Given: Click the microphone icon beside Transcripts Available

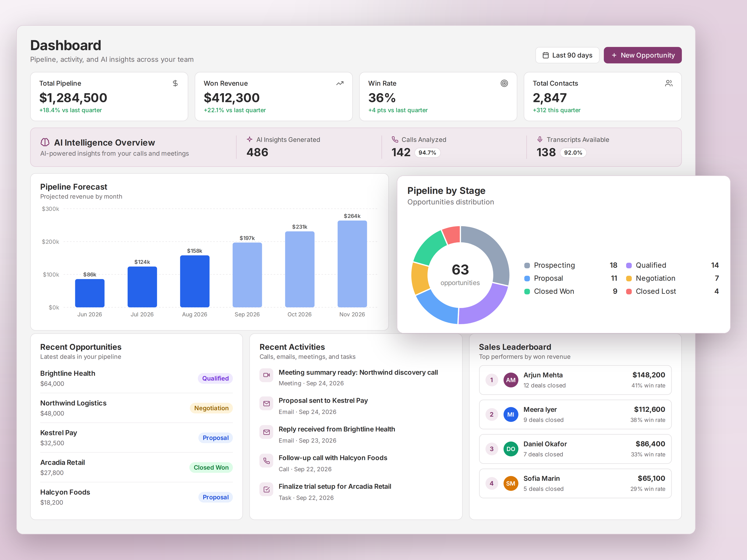Looking at the screenshot, I should (540, 139).
